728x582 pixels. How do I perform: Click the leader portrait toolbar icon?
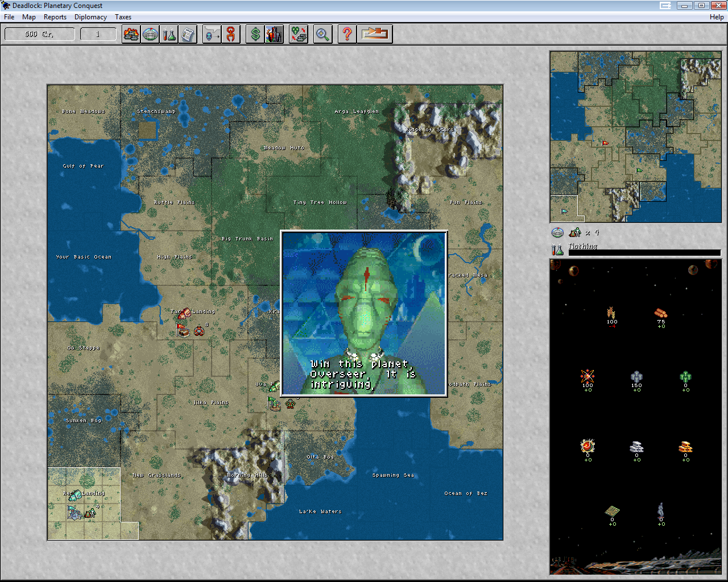[274, 34]
